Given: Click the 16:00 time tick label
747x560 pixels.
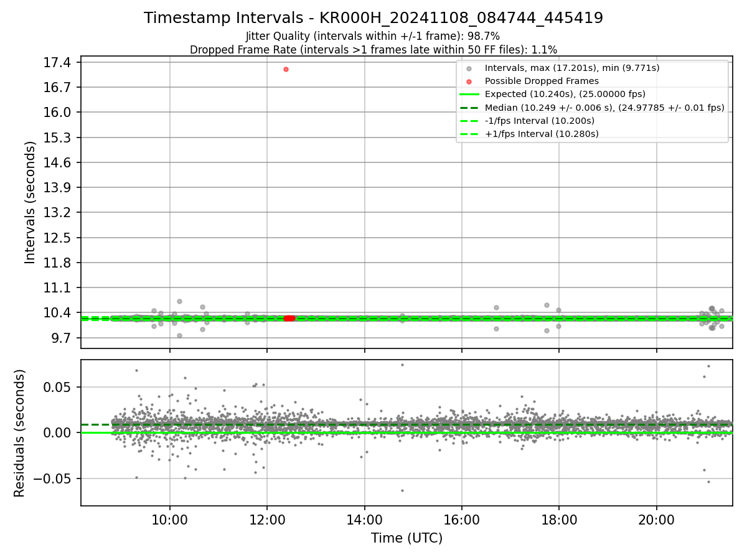Looking at the screenshot, I should pyautogui.click(x=461, y=519).
